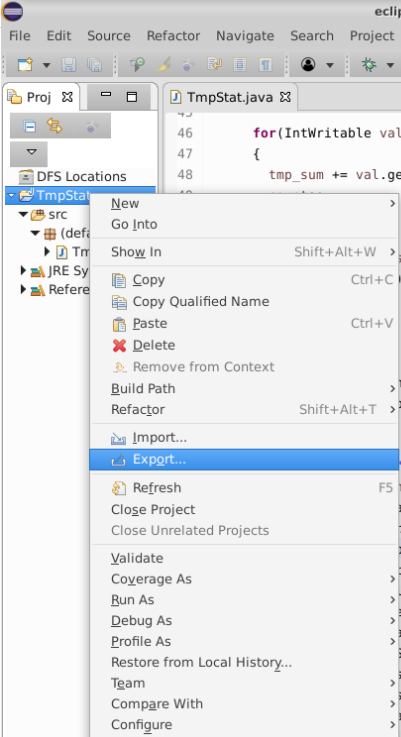Minimize the Project Explorer view
The image size is (401, 737).
106,96
